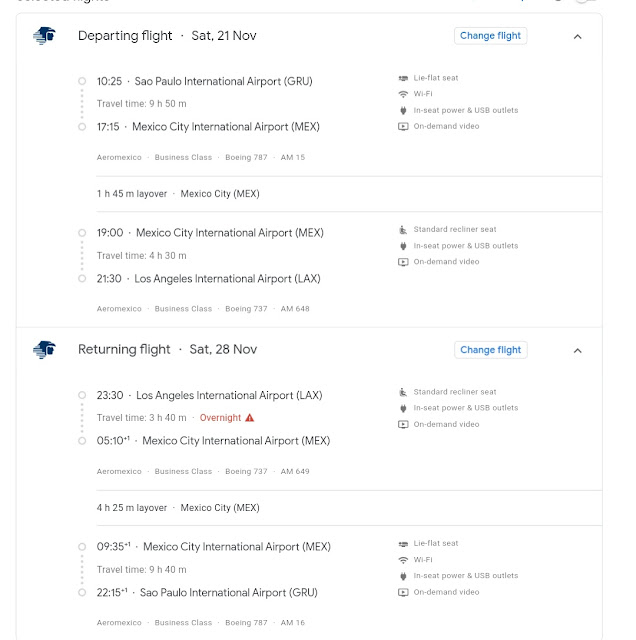This screenshot has height=640, width=636.
Task: Click lie-flat seat icon for flight AM 16
Action: (403, 544)
